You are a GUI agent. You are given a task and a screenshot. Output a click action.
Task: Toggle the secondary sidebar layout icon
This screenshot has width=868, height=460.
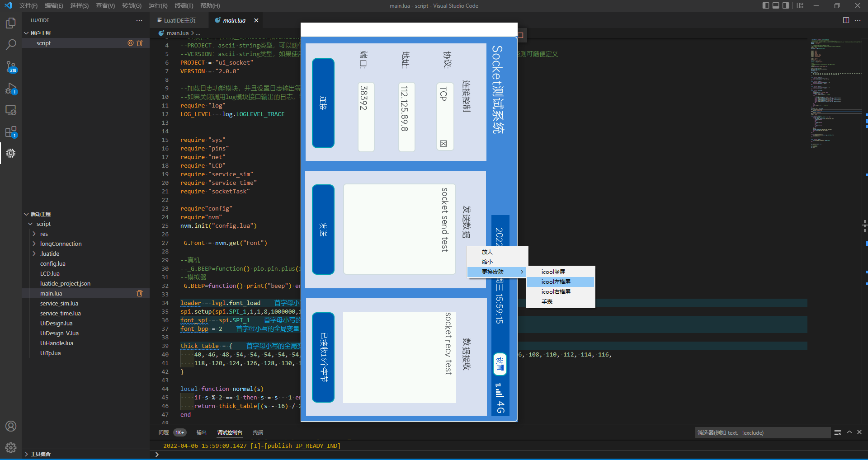[786, 5]
